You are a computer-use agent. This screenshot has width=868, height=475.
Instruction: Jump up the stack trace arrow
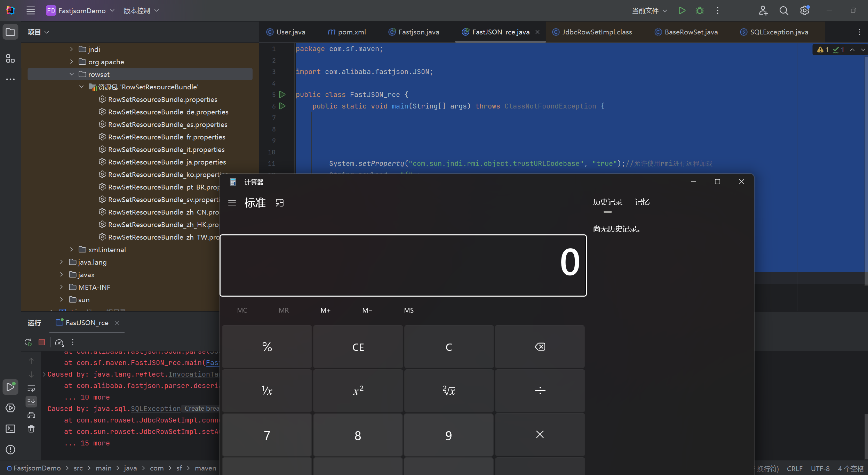click(x=31, y=361)
